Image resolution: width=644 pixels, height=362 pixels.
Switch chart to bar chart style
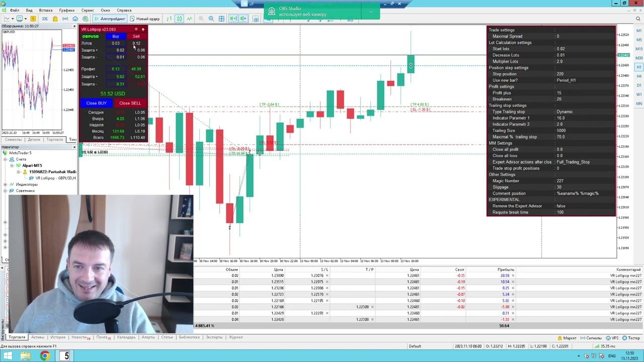[x=170, y=19]
